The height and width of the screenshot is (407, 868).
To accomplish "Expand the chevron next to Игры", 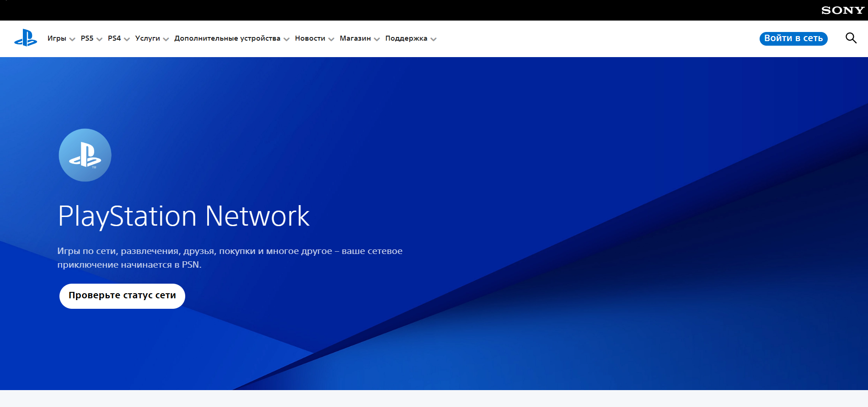I will [72, 39].
